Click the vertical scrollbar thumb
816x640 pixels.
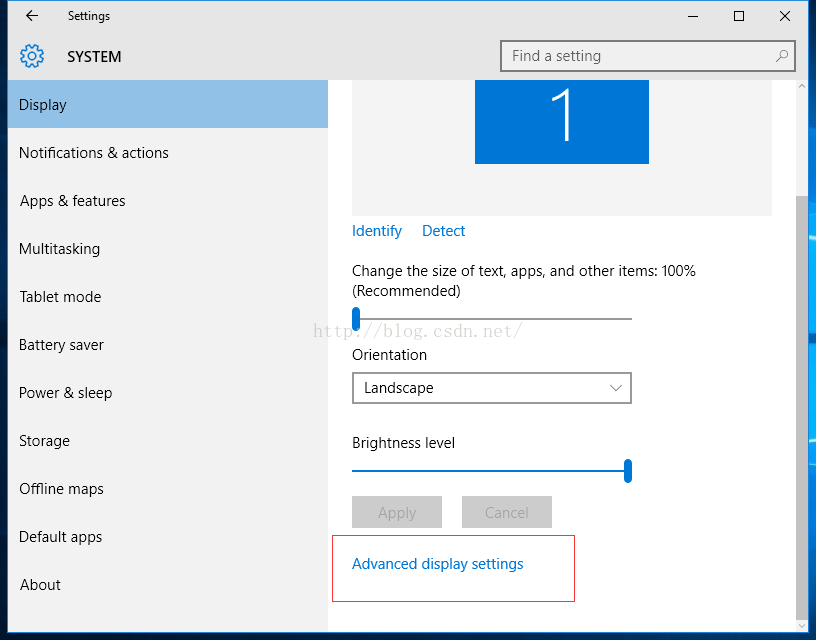pyautogui.click(x=801, y=406)
